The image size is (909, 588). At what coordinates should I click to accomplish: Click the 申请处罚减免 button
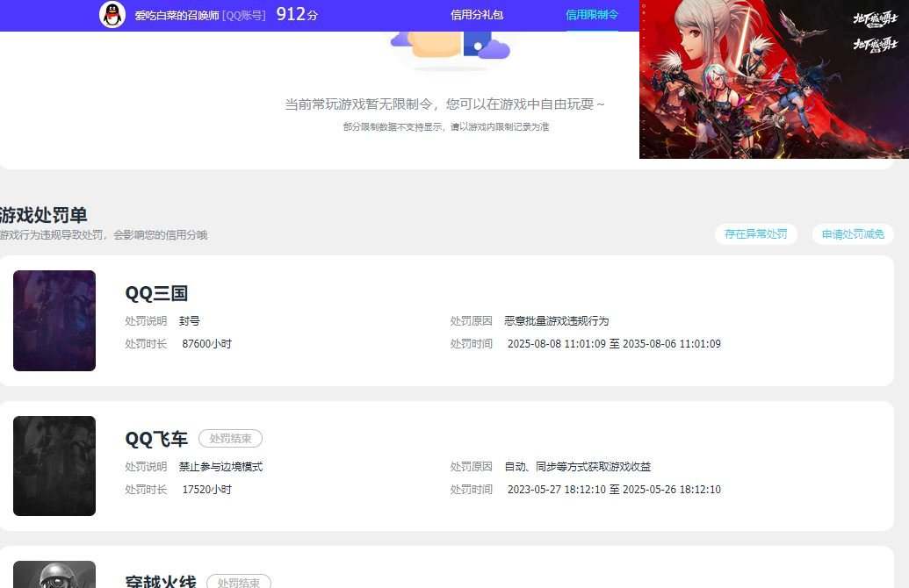click(853, 234)
